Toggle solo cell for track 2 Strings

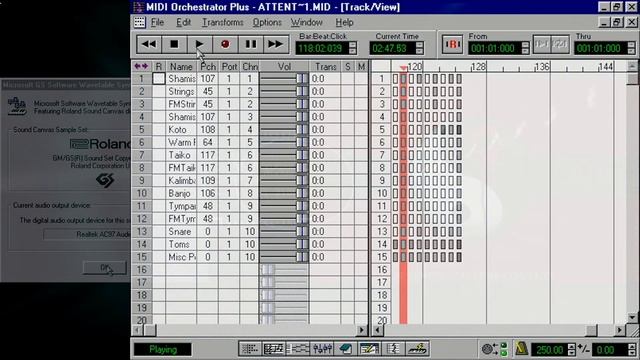(x=348, y=91)
